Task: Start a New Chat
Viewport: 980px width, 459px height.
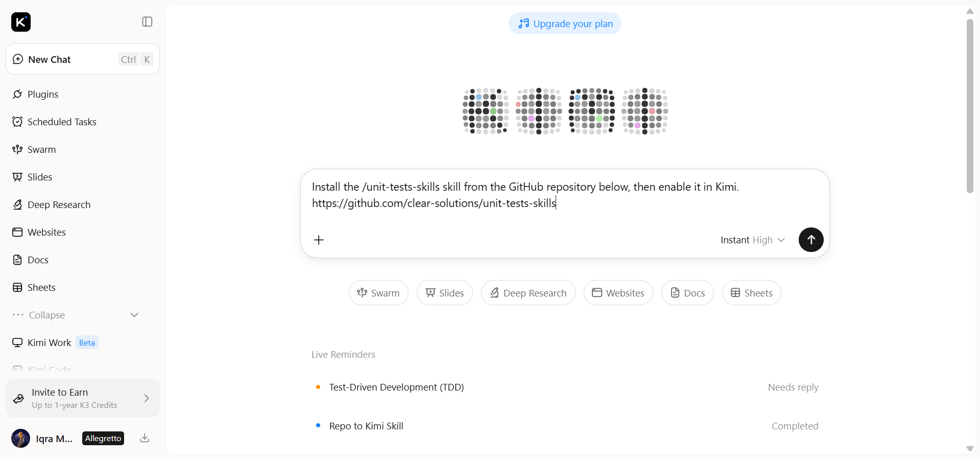Action: pyautogui.click(x=83, y=59)
